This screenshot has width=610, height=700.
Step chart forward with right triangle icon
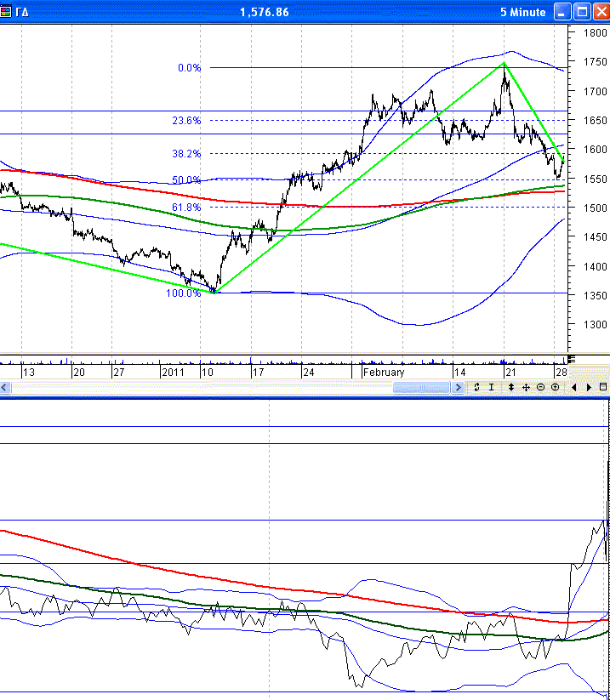[588, 387]
